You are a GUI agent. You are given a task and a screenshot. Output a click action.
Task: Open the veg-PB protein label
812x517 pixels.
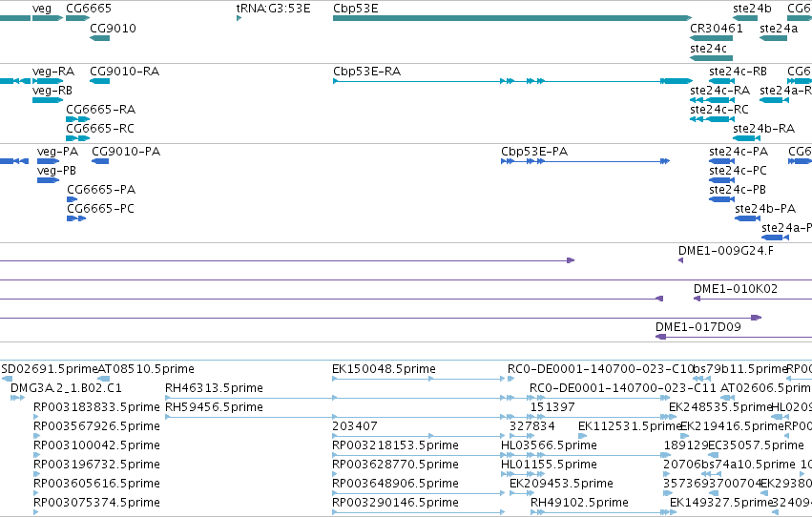click(x=56, y=171)
